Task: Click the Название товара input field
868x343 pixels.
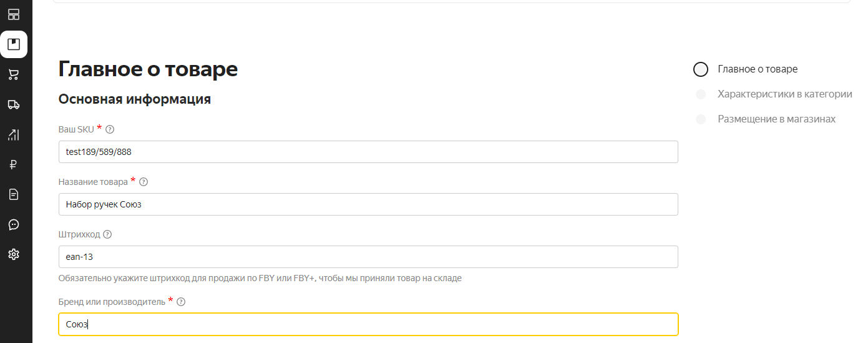Action: (x=368, y=204)
